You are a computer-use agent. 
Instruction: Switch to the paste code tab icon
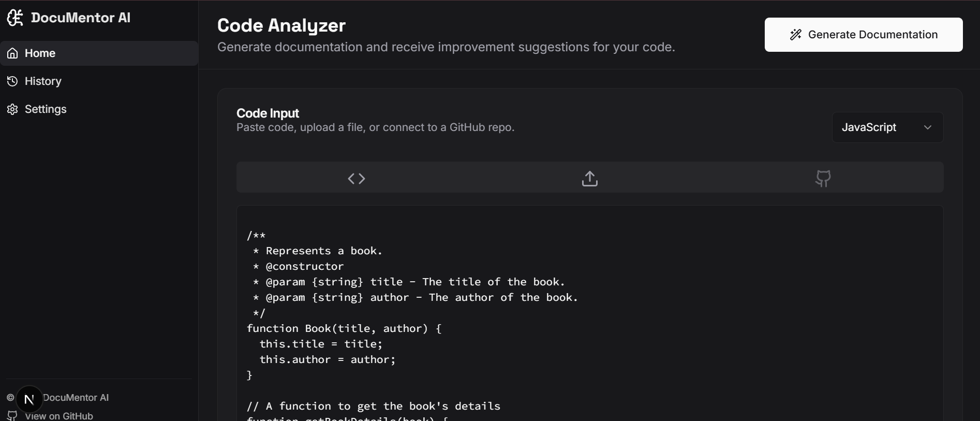coord(357,179)
